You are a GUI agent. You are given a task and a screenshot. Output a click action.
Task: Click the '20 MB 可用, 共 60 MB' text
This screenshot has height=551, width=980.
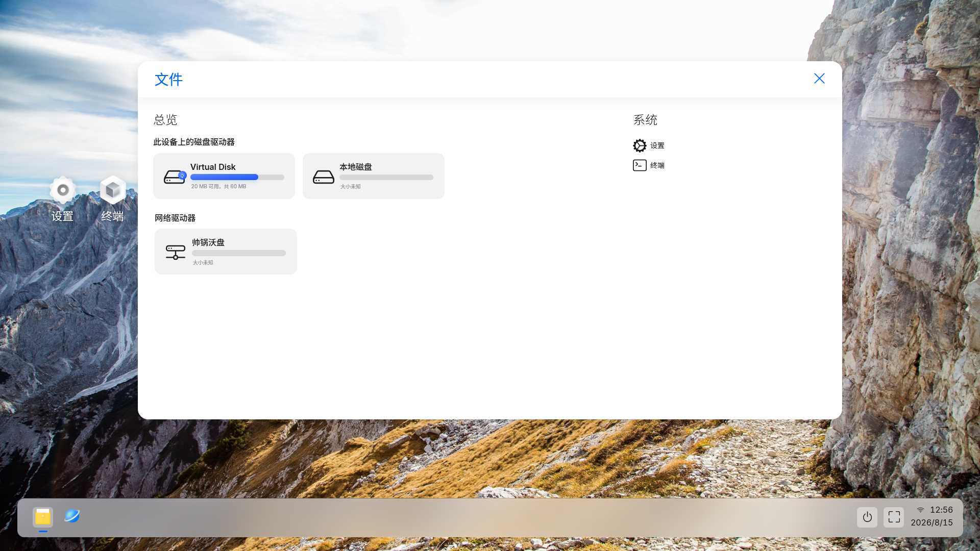click(x=218, y=187)
